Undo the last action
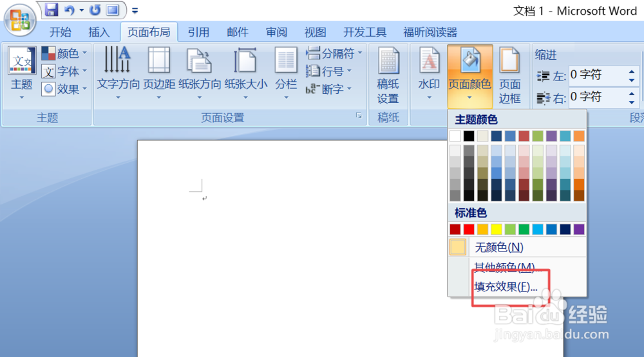 pos(70,10)
